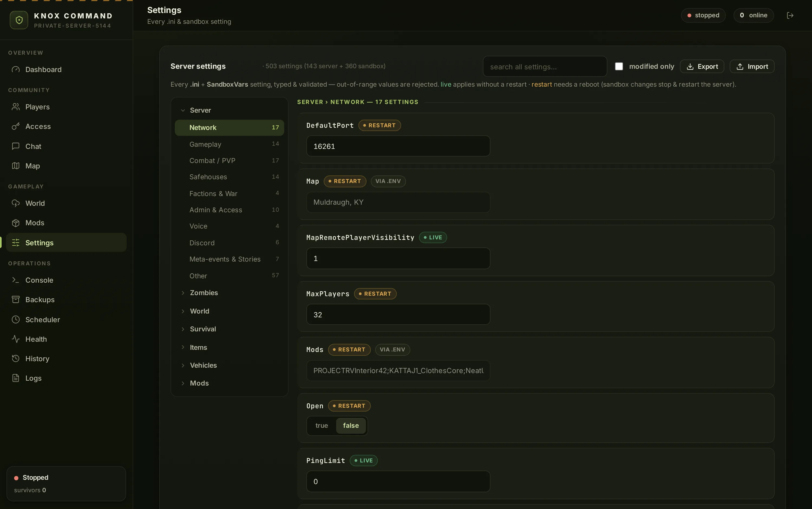812x509 pixels.
Task: Click the MapRemotePlayerVisibility value field
Action: click(x=398, y=258)
